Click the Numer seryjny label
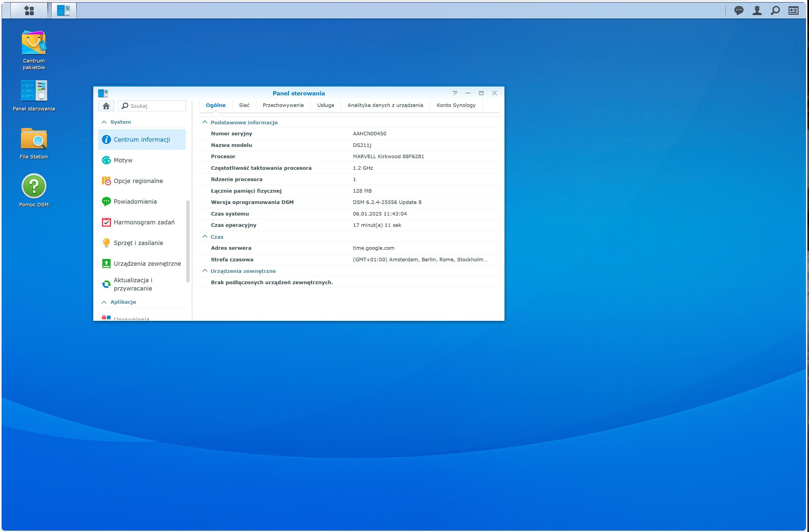Image resolution: width=809 pixels, height=532 pixels. (231, 133)
